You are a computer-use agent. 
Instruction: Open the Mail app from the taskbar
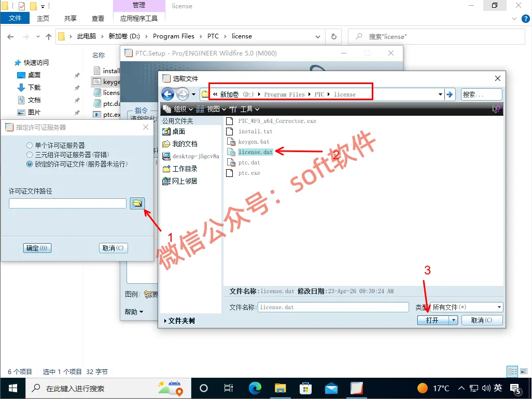[x=331, y=388]
